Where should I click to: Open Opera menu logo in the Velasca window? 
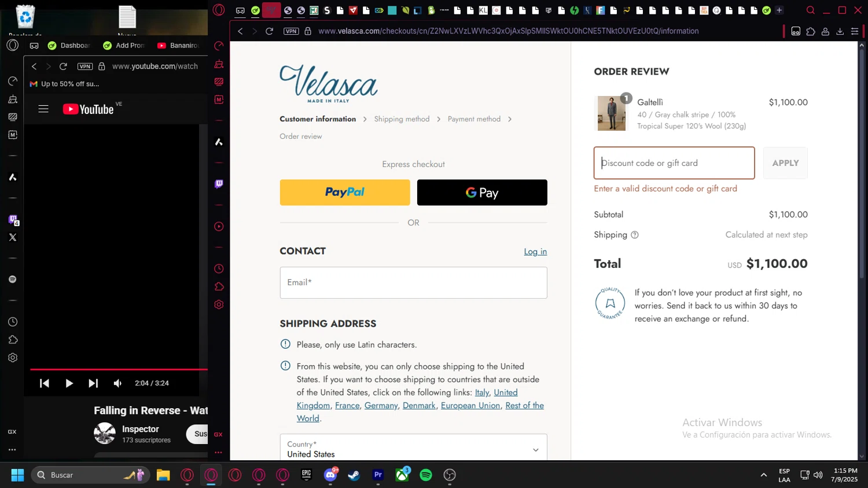[x=219, y=10]
